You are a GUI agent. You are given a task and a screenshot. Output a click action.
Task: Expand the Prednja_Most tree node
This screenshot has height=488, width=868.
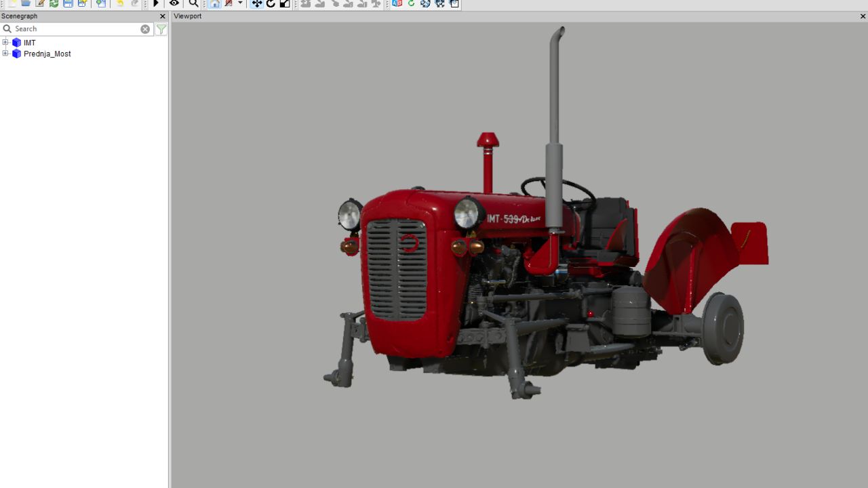click(x=5, y=54)
